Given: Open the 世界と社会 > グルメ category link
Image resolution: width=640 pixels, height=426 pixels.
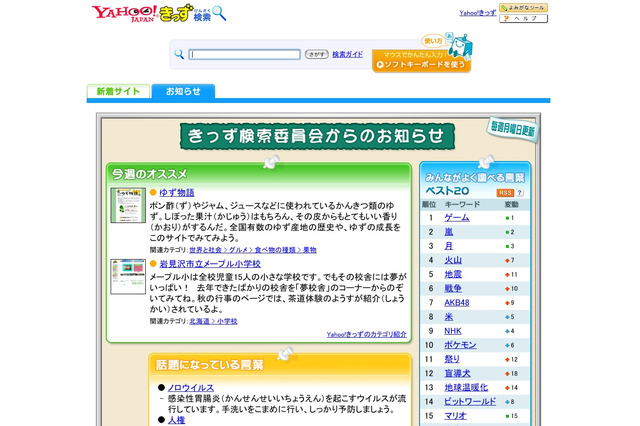Looking at the screenshot, I should coord(253,250).
